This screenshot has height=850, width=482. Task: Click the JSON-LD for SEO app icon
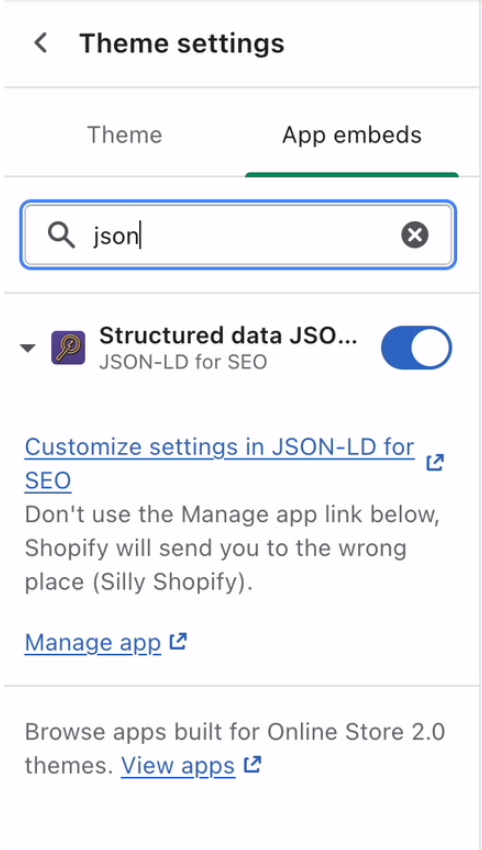click(68, 347)
